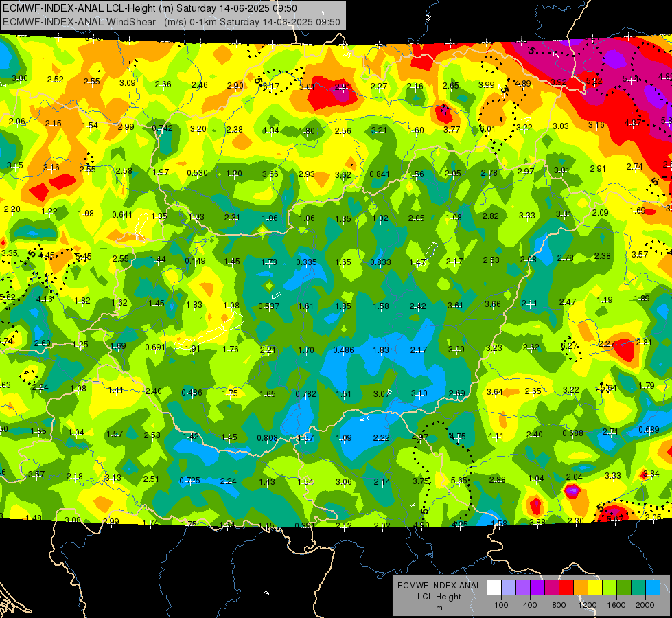
Task: Click the grid value 2.42
Action: (418, 306)
